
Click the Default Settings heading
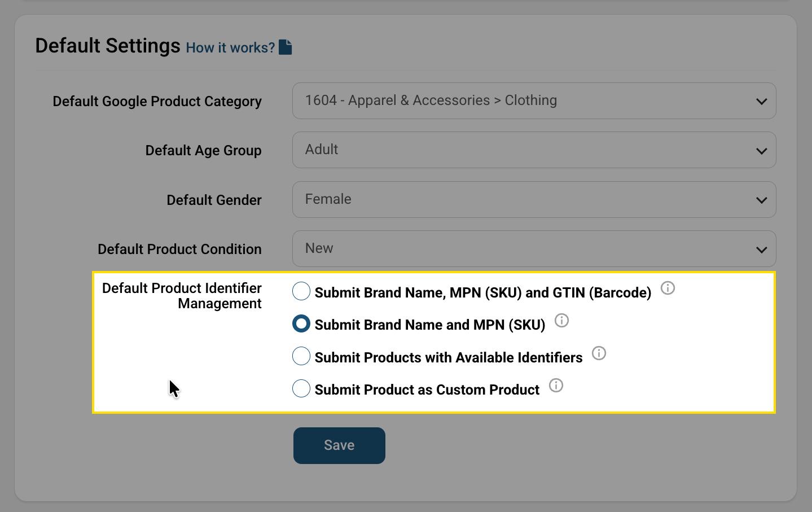pos(107,46)
